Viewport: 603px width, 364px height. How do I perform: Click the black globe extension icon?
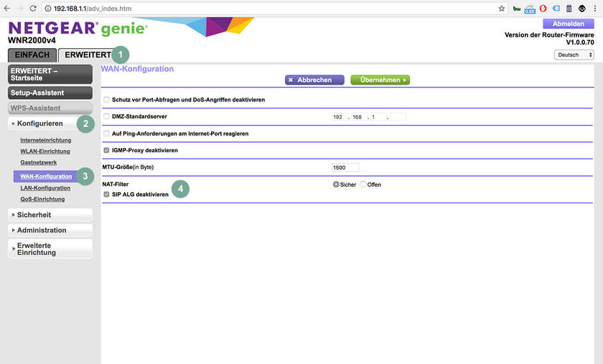[582, 9]
